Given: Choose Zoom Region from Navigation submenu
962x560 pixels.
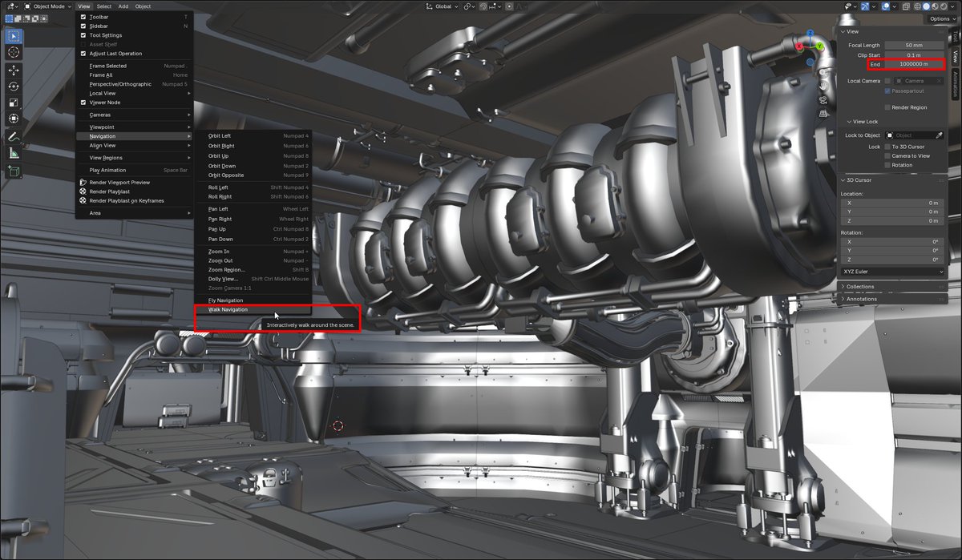Looking at the screenshot, I should click(x=253, y=270).
